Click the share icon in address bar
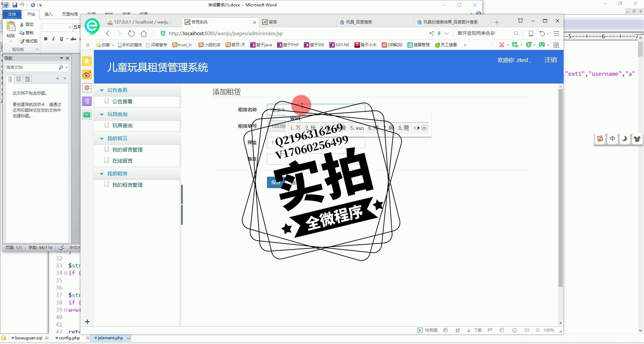Image resolution: width=644 pixels, height=344 pixels. 431,33
